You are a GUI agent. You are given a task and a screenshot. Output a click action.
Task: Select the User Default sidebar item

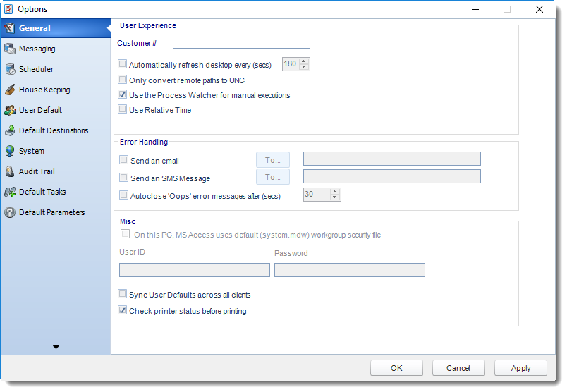[x=56, y=110]
